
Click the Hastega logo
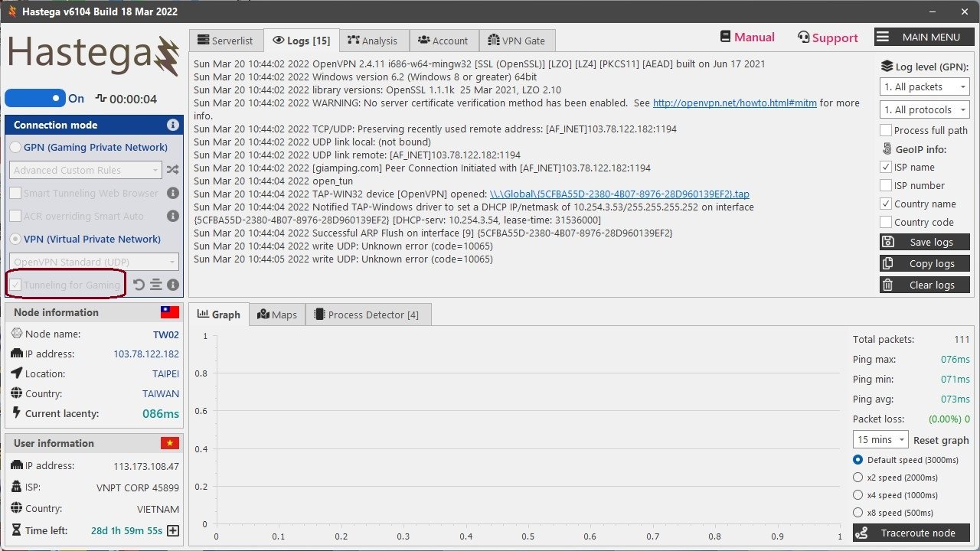94,55
